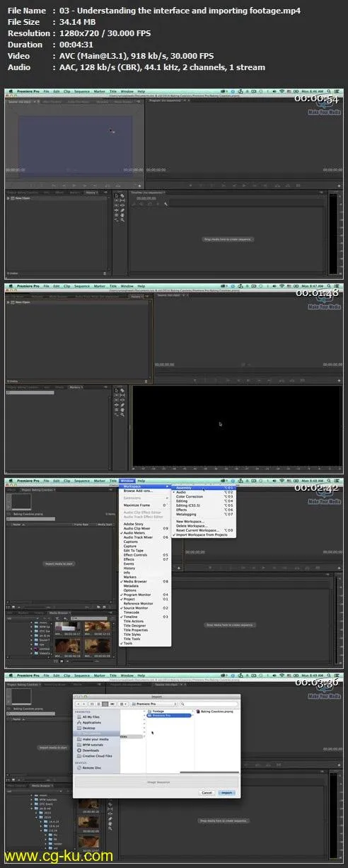This screenshot has height=868, width=348.
Task: Show the Audio Clip Mixer panel
Action: pyautogui.click(x=145, y=529)
